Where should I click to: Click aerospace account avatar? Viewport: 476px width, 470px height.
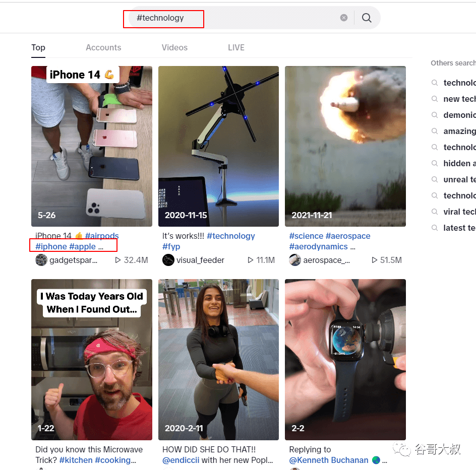pos(295,260)
